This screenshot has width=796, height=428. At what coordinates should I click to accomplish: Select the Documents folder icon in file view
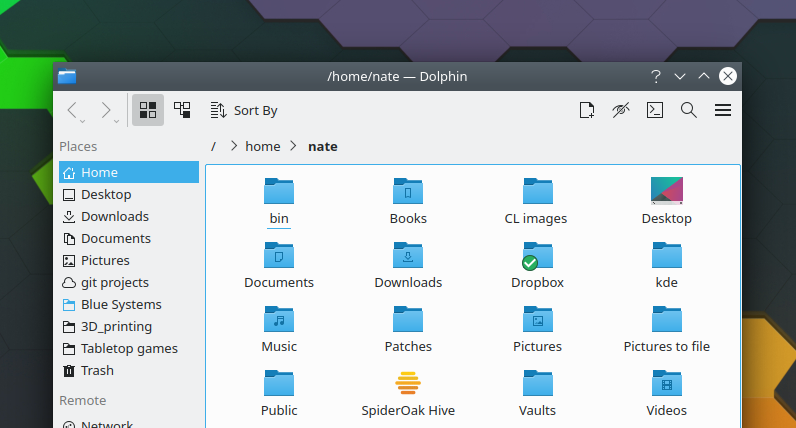[x=279, y=255]
